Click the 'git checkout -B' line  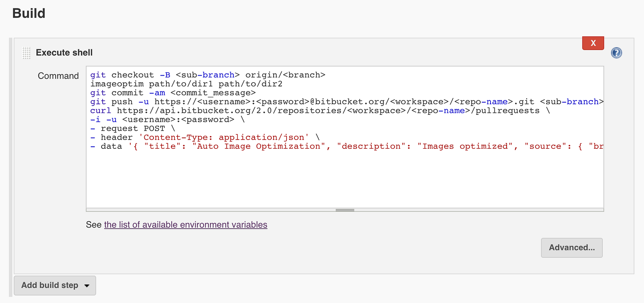208,75
